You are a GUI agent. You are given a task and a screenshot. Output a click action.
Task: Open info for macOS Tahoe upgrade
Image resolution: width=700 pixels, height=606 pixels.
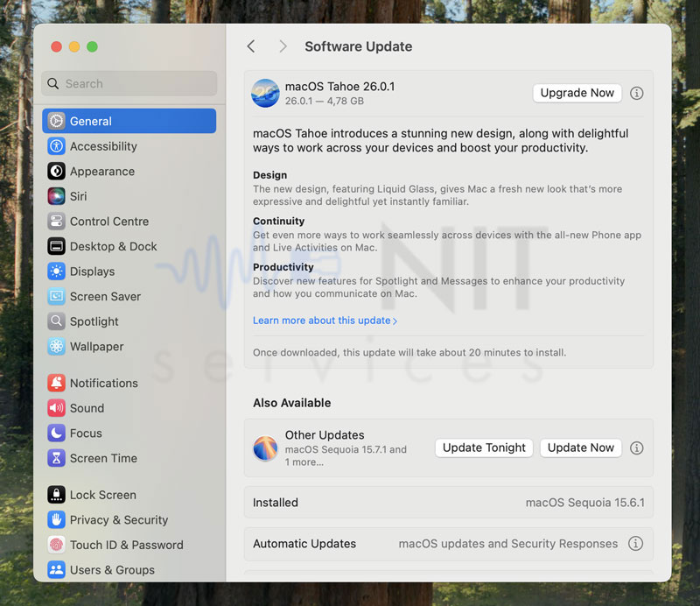(x=636, y=93)
